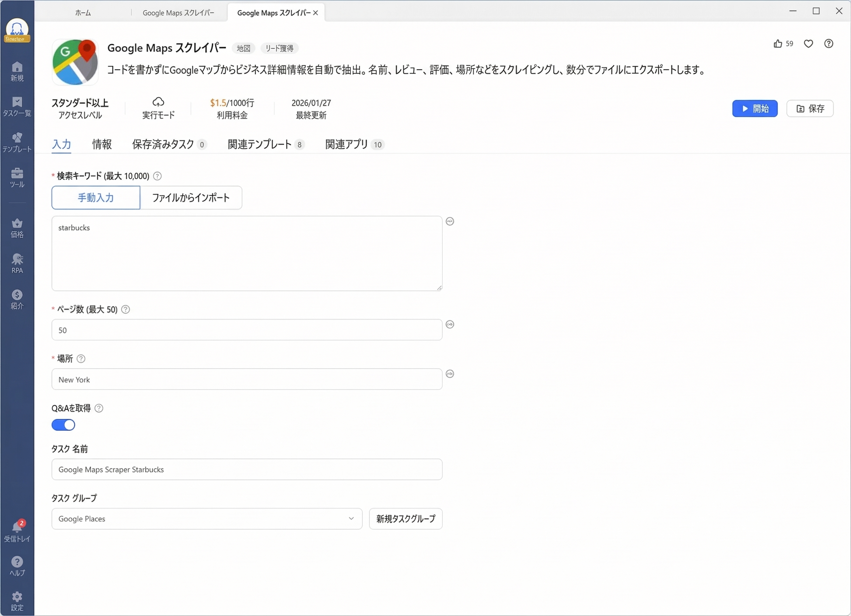This screenshot has height=616, width=851.
Task: Click the help question mark near the title
Action: [829, 43]
